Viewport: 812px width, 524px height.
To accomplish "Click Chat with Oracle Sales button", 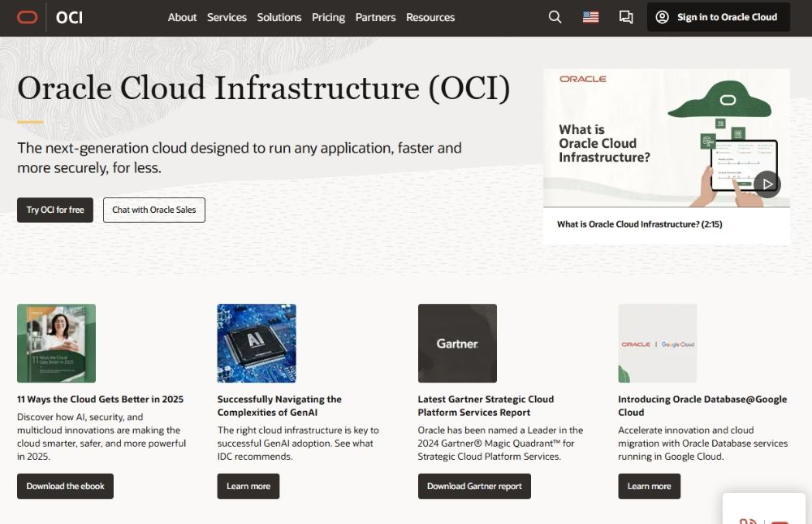I will coord(154,210).
